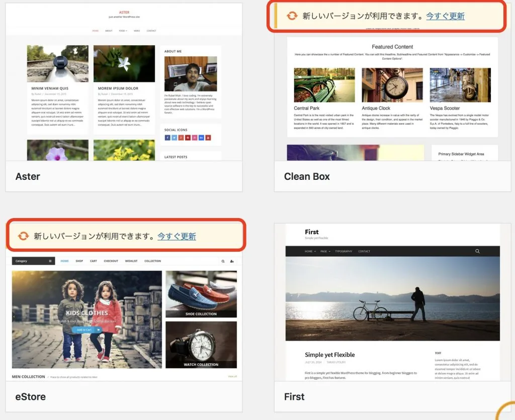Image resolution: width=515 pixels, height=420 pixels.
Task: Open the PAGE dropdown in First theme preview
Action: 325,251
